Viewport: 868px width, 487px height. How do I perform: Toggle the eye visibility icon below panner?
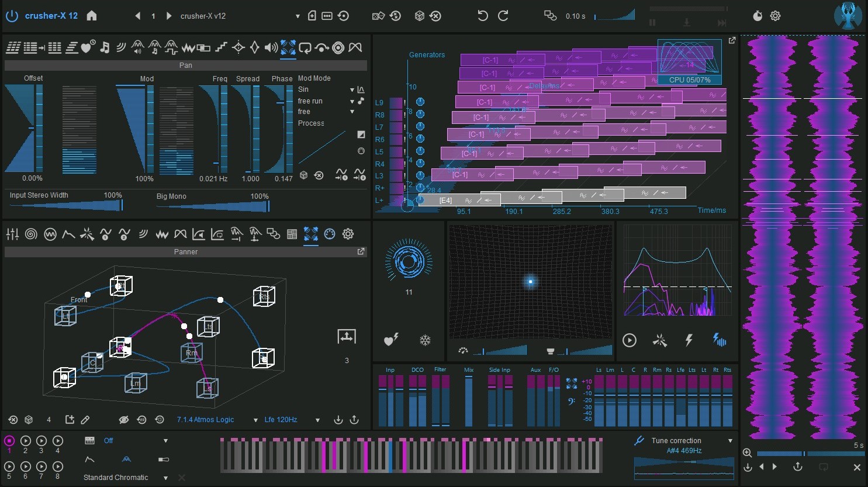pos(123,420)
